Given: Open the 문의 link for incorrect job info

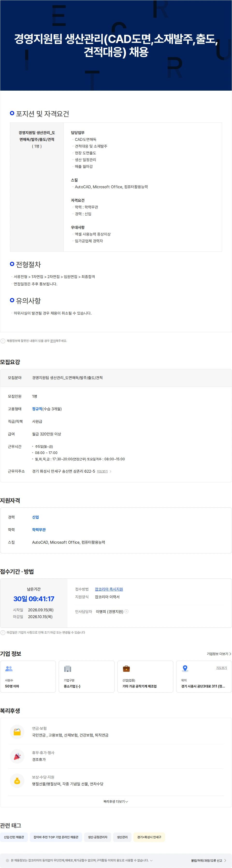Looking at the screenshot, I should [x=53, y=341].
